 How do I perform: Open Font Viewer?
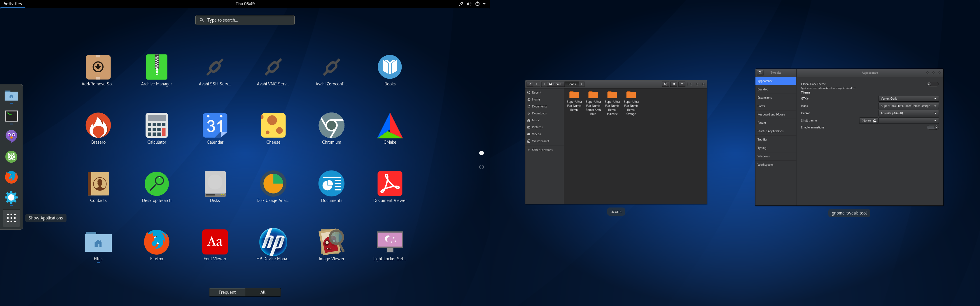(215, 245)
